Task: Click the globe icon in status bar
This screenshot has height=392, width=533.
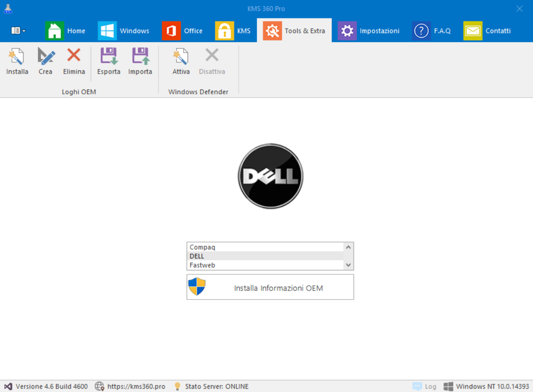Action: [99, 386]
